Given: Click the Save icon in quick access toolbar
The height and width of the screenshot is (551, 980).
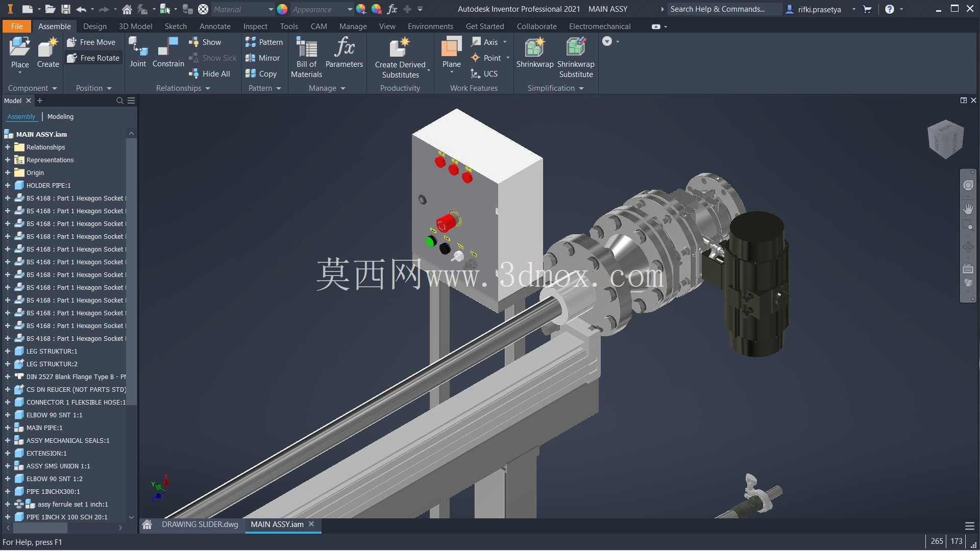Looking at the screenshot, I should [x=65, y=9].
